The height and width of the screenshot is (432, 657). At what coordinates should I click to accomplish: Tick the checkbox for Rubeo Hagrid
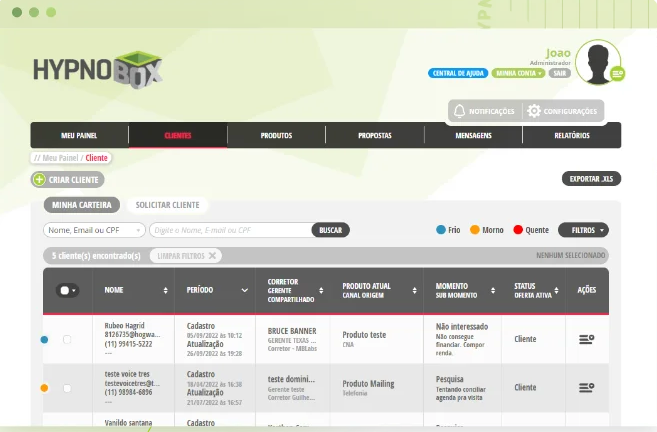pyautogui.click(x=67, y=340)
